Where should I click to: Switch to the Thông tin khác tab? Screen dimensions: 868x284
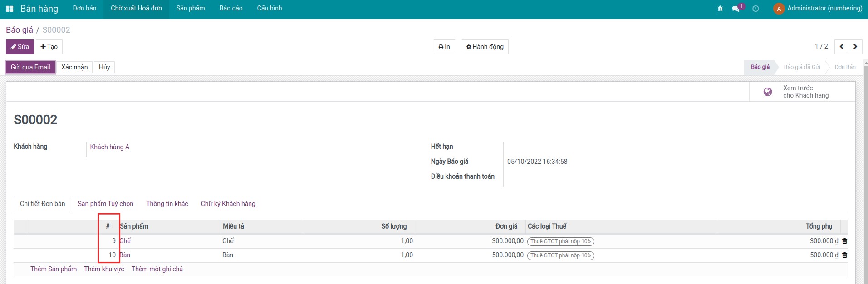167,204
